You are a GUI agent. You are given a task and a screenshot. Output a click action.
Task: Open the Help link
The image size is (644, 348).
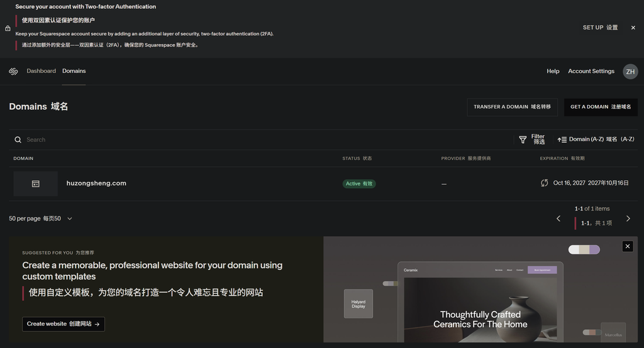553,71
